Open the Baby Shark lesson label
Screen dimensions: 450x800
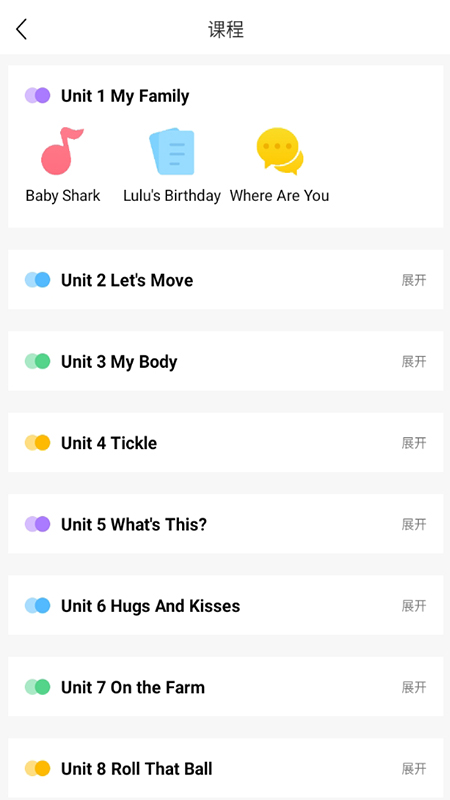(x=63, y=195)
